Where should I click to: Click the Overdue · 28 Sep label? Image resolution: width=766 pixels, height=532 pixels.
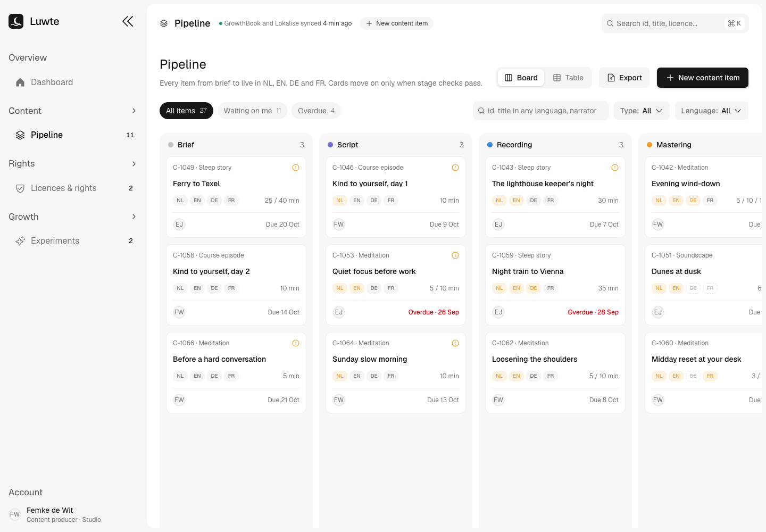593,312
